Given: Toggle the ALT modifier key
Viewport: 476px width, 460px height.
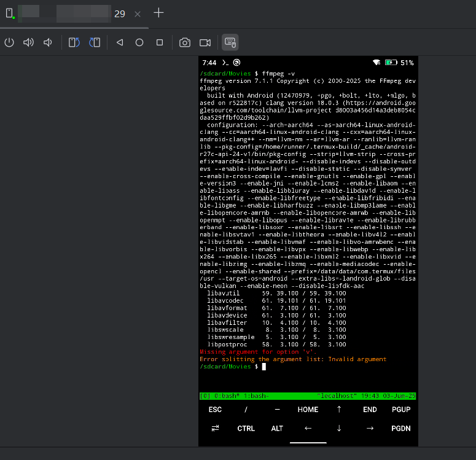Looking at the screenshot, I should (x=277, y=429).
